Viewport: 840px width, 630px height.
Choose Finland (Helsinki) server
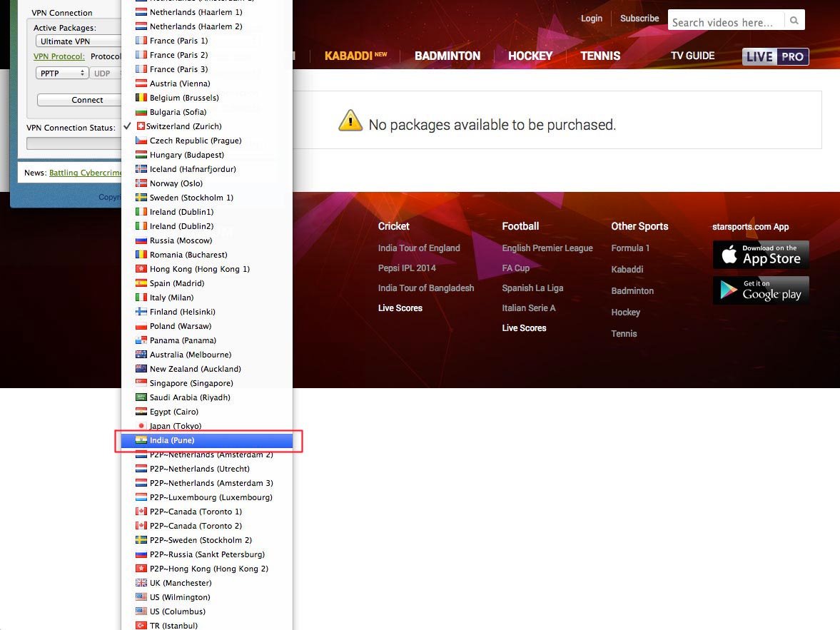pyautogui.click(x=207, y=312)
